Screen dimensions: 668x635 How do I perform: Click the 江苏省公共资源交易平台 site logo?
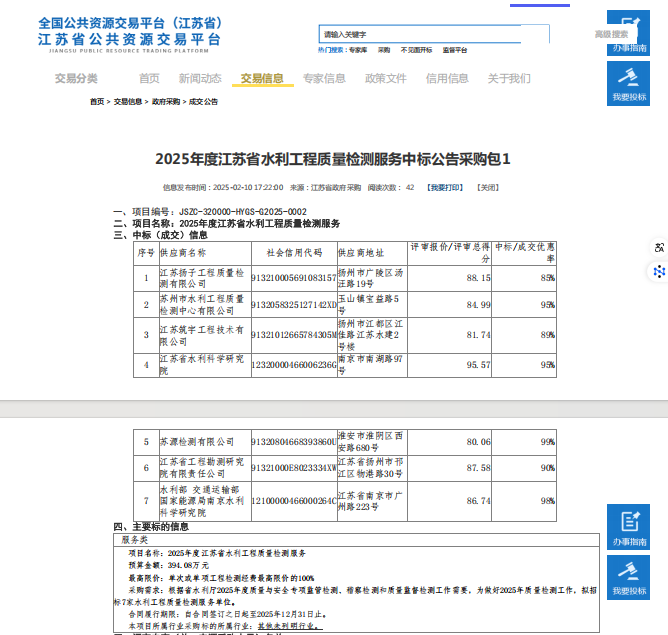130,32
